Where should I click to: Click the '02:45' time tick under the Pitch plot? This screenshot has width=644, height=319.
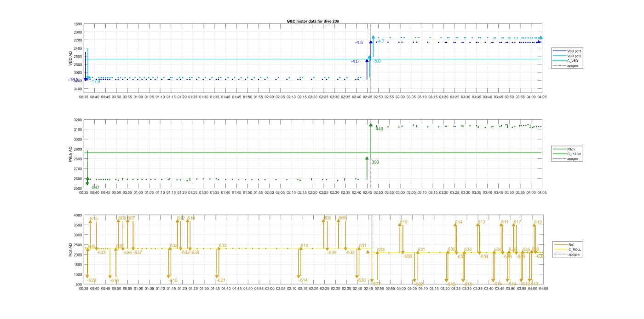coord(368,193)
